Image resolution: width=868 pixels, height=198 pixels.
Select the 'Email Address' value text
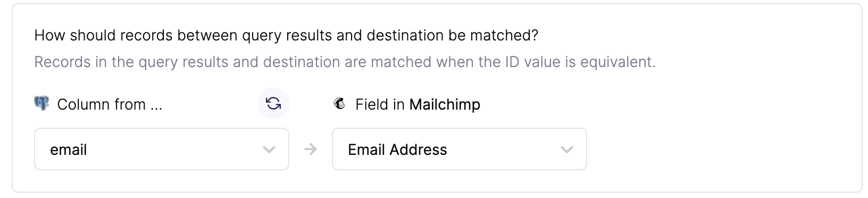point(397,150)
